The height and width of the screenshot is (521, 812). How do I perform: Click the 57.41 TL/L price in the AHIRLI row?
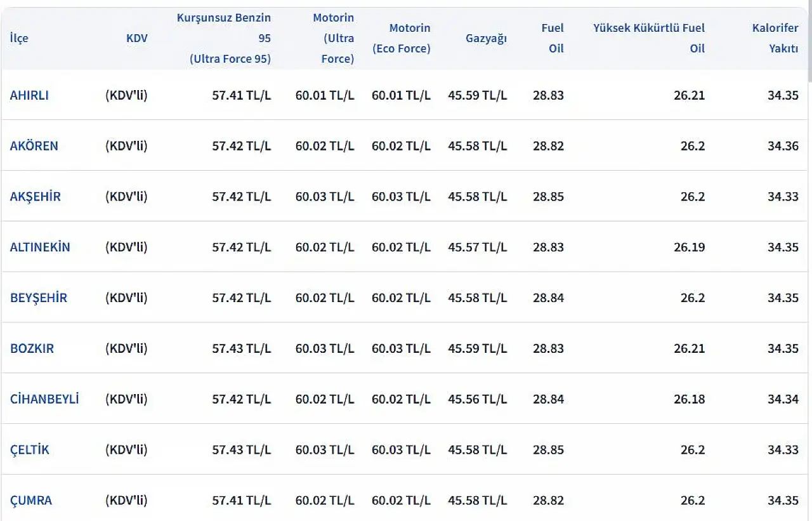242,95
